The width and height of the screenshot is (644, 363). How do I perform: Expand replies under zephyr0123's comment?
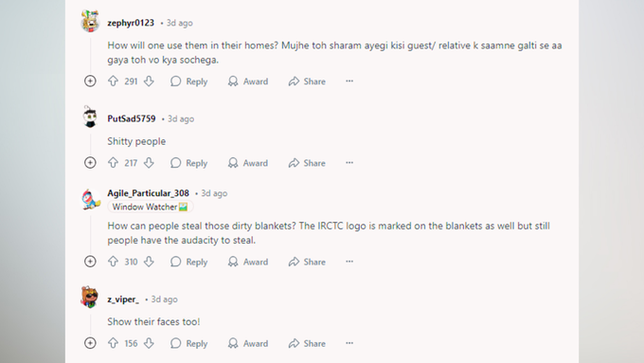click(90, 81)
